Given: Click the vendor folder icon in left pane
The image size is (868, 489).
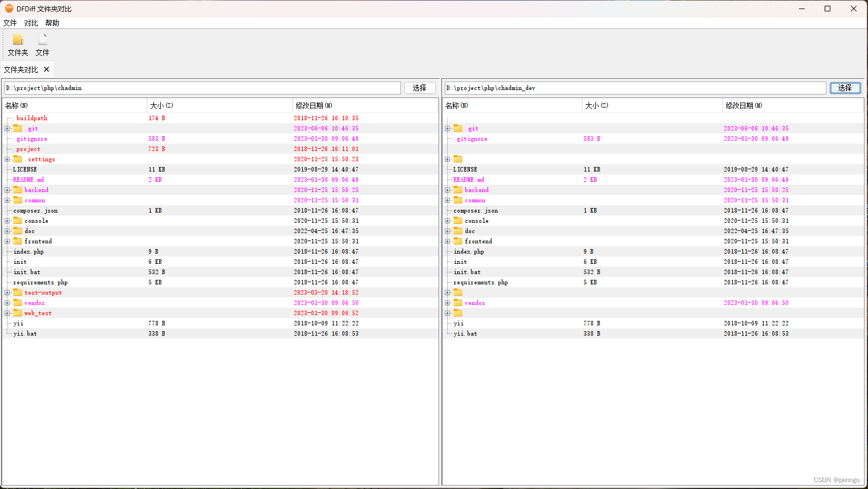Looking at the screenshot, I should 18,303.
